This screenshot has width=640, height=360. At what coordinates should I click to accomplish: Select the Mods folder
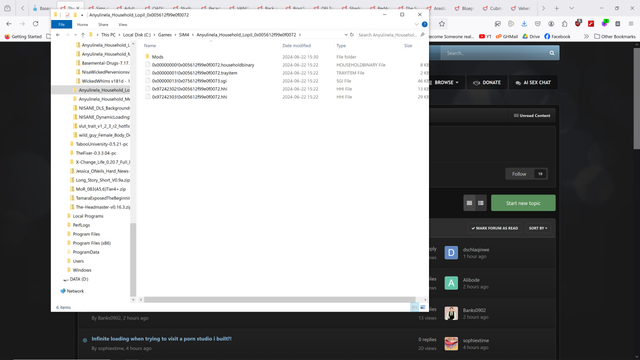point(157,57)
